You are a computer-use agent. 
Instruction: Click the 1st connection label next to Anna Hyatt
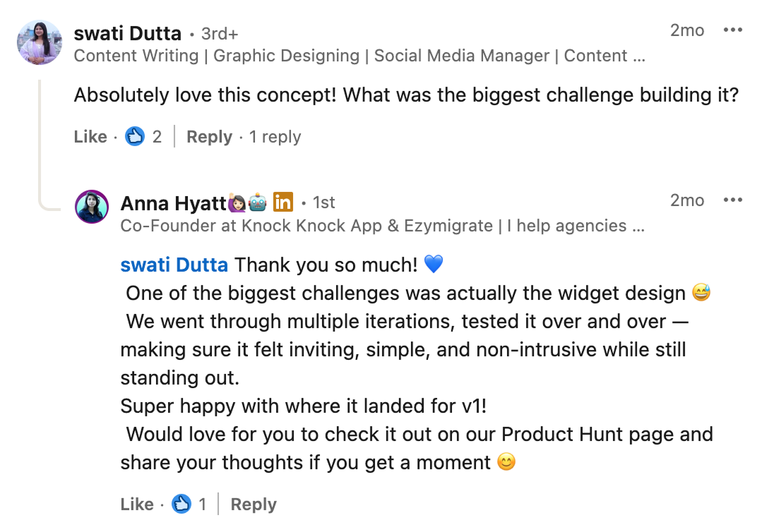point(323,202)
